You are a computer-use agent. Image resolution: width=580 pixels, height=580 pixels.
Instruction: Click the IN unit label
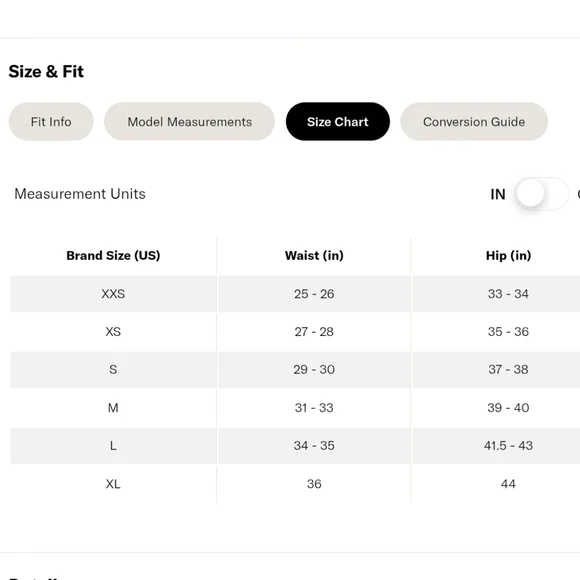tap(498, 195)
